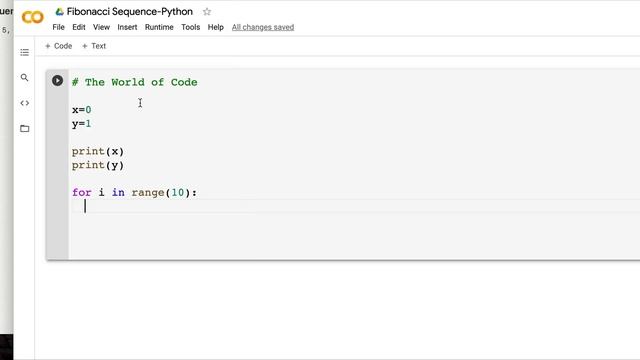640x360 pixels.
Task: Open the find and replace search icon
Action: [x=24, y=78]
